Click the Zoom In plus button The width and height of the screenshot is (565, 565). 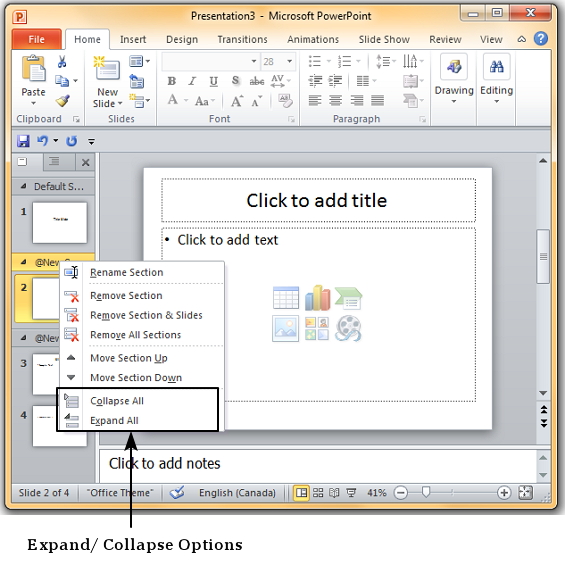click(504, 493)
